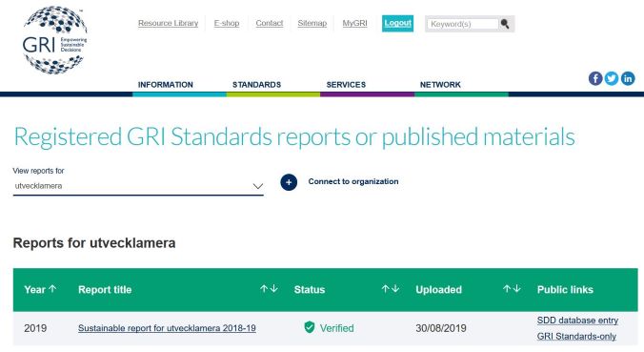Click into the Keyword(s) search field
The height and width of the screenshot is (352, 644).
pyautogui.click(x=462, y=24)
